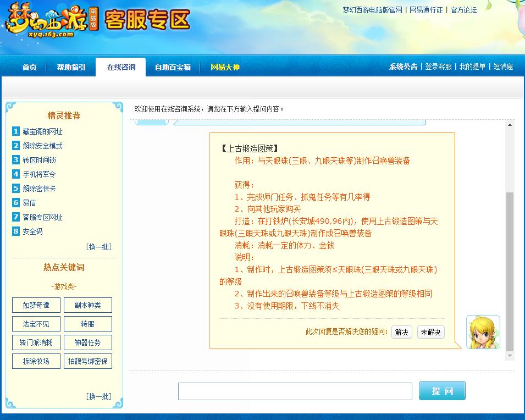The width and height of the screenshot is (525, 420).
Task: Select the 神器任务 keyword
Action: (87, 343)
